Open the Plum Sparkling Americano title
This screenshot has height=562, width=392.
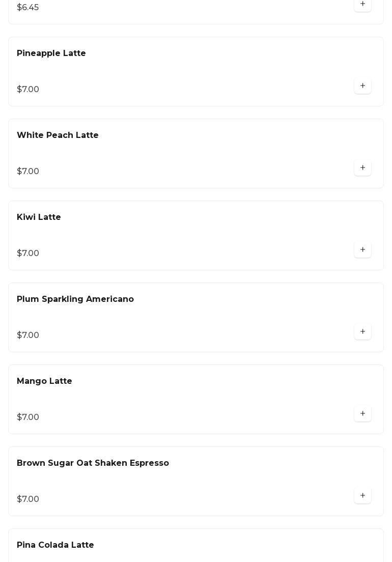click(75, 299)
